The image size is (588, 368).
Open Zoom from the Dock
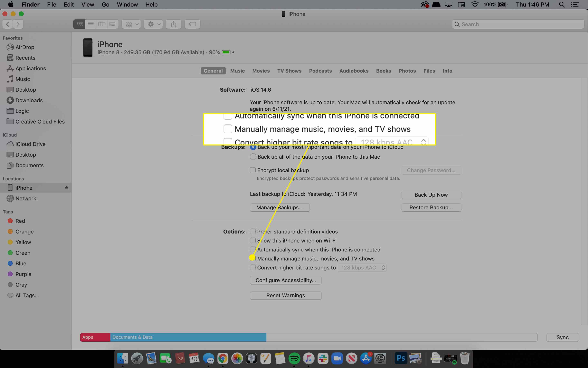337,359
